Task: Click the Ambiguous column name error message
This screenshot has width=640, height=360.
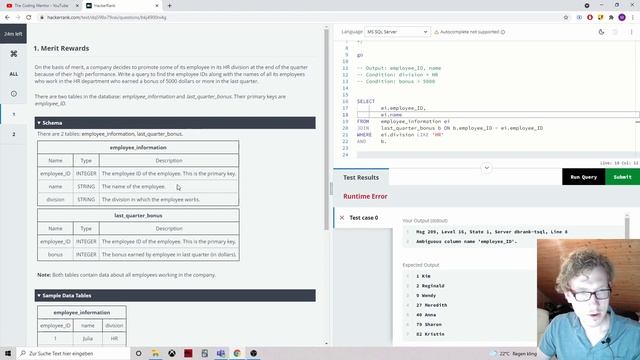Action: (x=467, y=242)
